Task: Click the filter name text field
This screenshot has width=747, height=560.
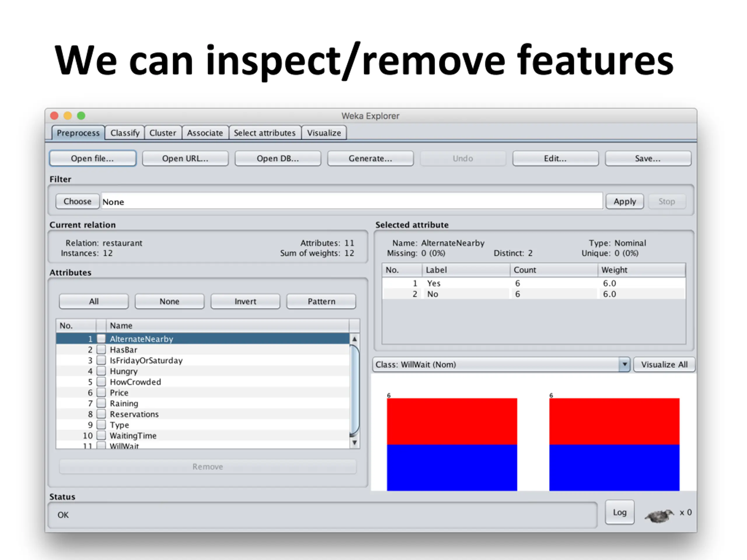Action: tap(351, 202)
